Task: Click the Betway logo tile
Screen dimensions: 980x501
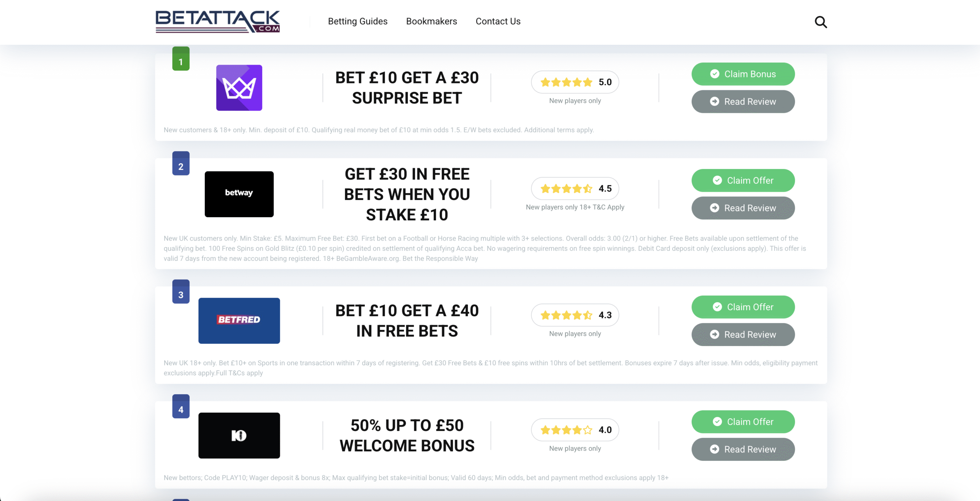Action: [239, 194]
